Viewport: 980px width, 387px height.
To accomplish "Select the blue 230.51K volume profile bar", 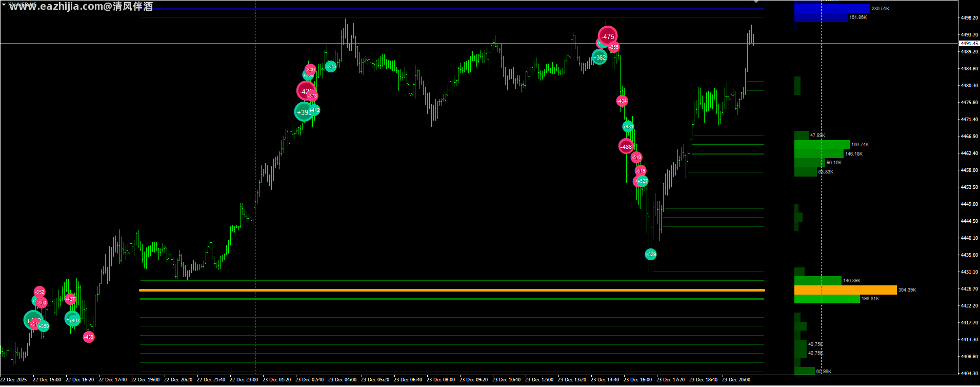I will pos(832,9).
